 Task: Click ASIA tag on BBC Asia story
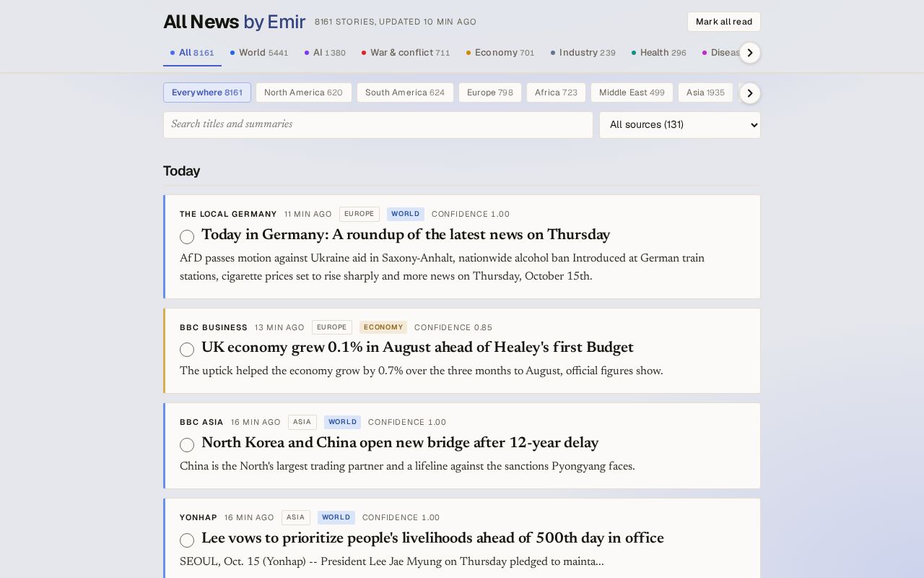[x=302, y=422]
